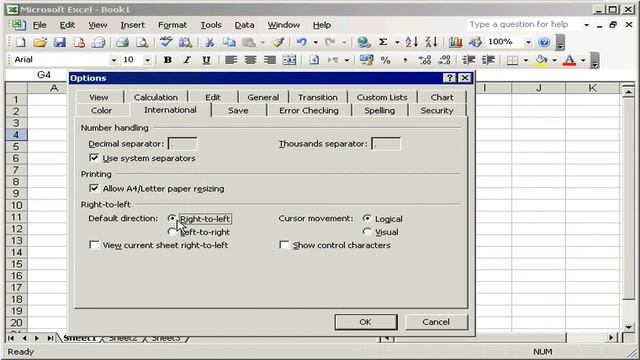Screen dimensions: 640x360
Task: Toggle Allow A4/Letter paper resizing
Action: pos(94,188)
